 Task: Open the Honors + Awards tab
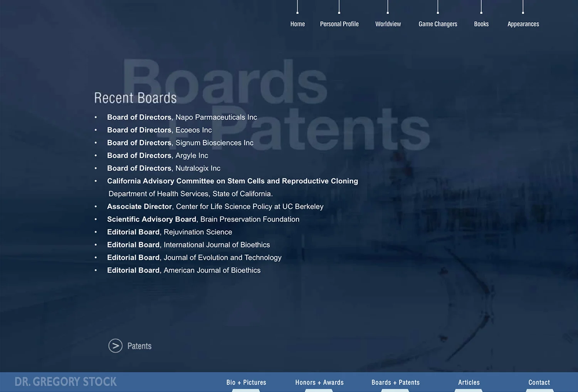319,382
